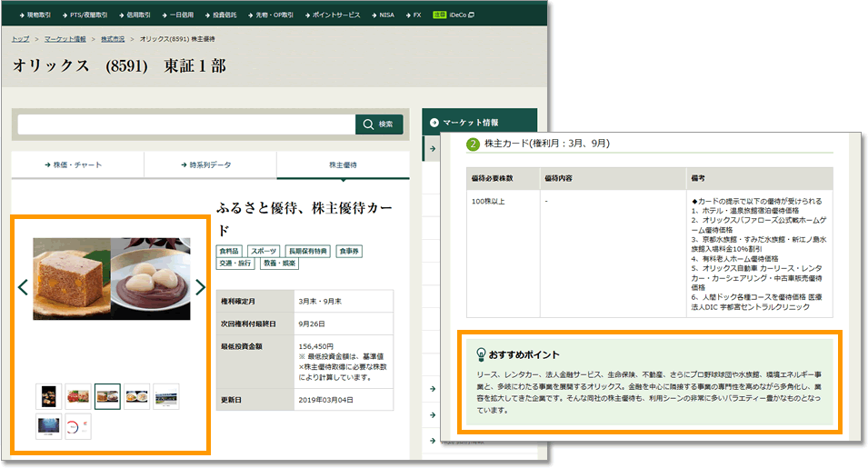Click the lightbulb icon beside おすすめポイント
Viewport: 868px width, 468px height.
481,354
